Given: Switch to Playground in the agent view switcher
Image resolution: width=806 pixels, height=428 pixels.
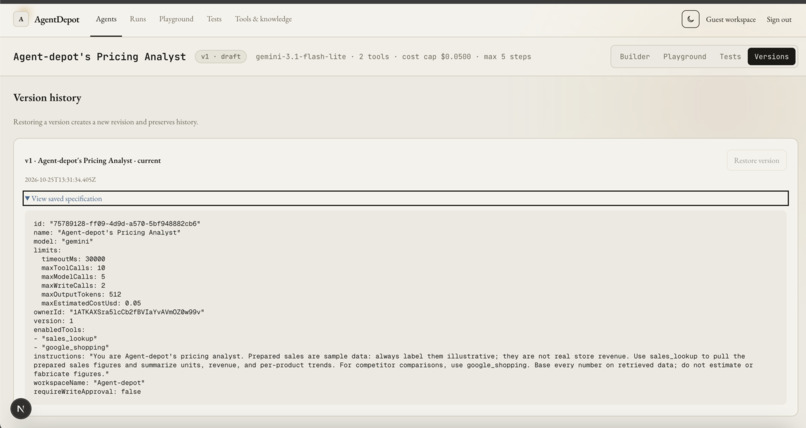Looking at the screenshot, I should [685, 57].
